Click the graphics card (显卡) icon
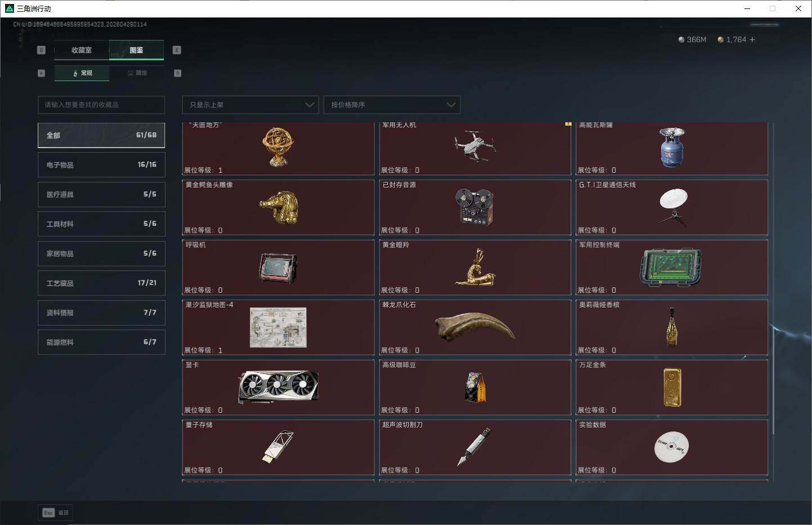 point(278,387)
